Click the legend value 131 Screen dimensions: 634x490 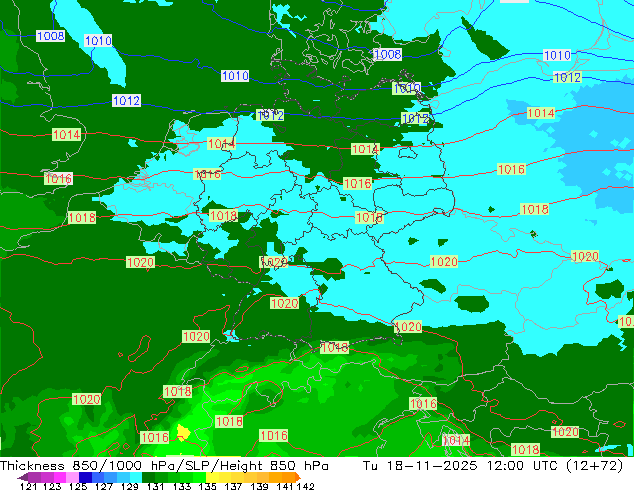click(x=155, y=486)
